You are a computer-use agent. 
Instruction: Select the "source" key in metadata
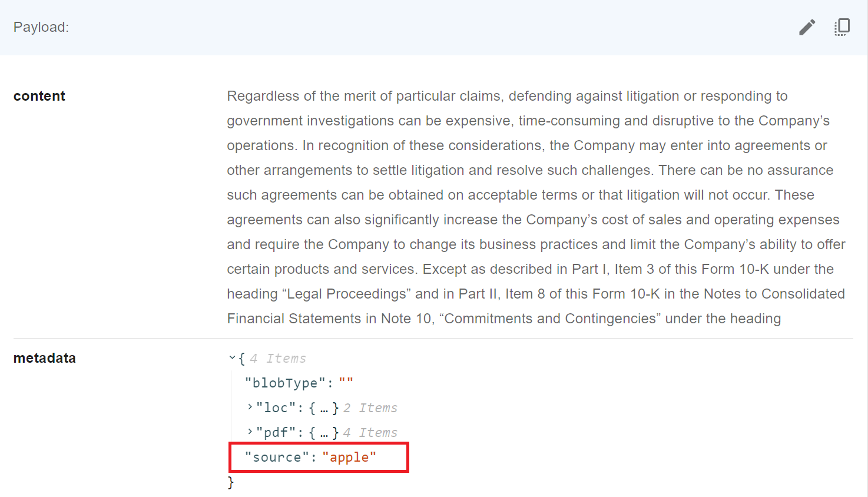tap(277, 458)
